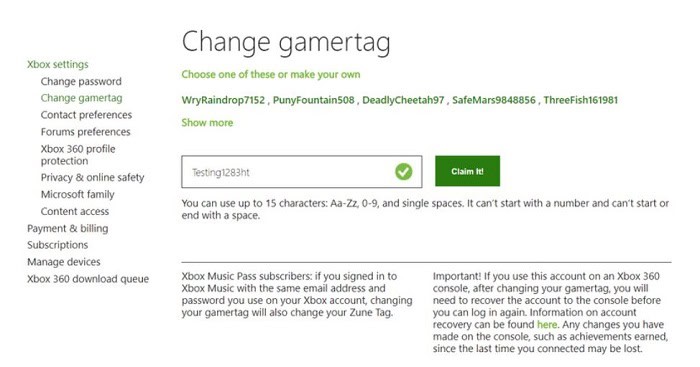Open Privacy & online safety settings
Viewport: 700px width, 367px height.
92,177
